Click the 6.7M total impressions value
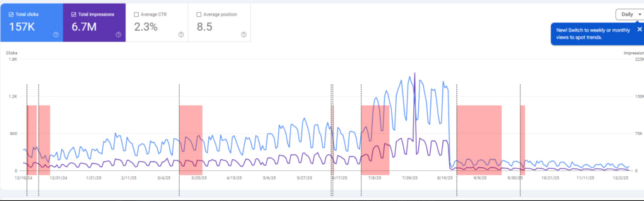Image resolution: width=644 pixels, height=201 pixels. [84, 27]
